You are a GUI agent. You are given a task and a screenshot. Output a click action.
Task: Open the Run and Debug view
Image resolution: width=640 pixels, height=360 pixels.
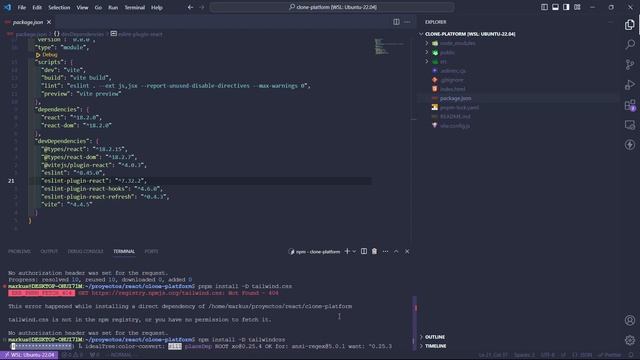click(x=629, y=84)
